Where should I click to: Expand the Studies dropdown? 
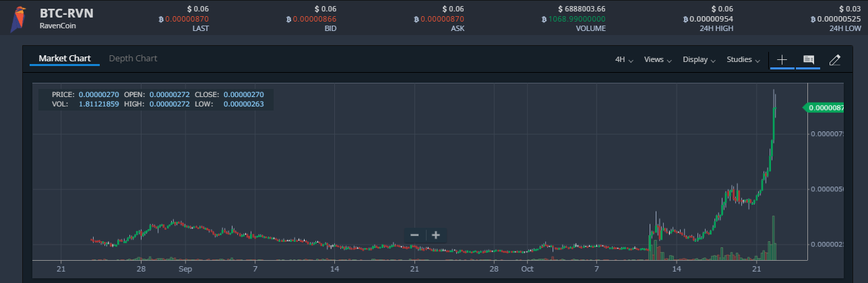click(743, 59)
